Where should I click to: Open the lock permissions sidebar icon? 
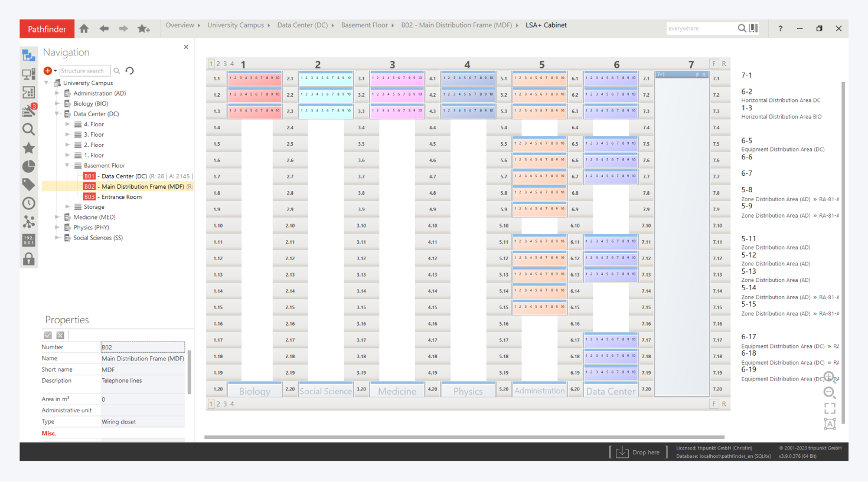(28, 259)
